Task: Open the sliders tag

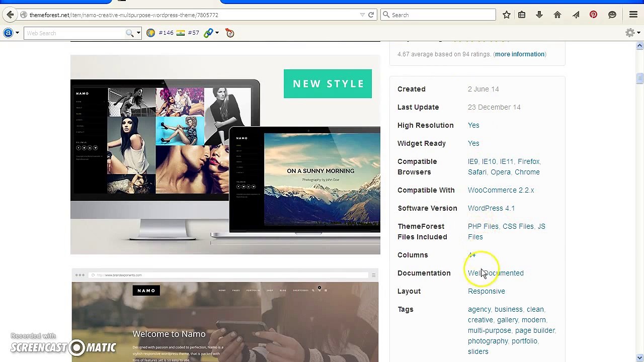Action: click(x=478, y=351)
